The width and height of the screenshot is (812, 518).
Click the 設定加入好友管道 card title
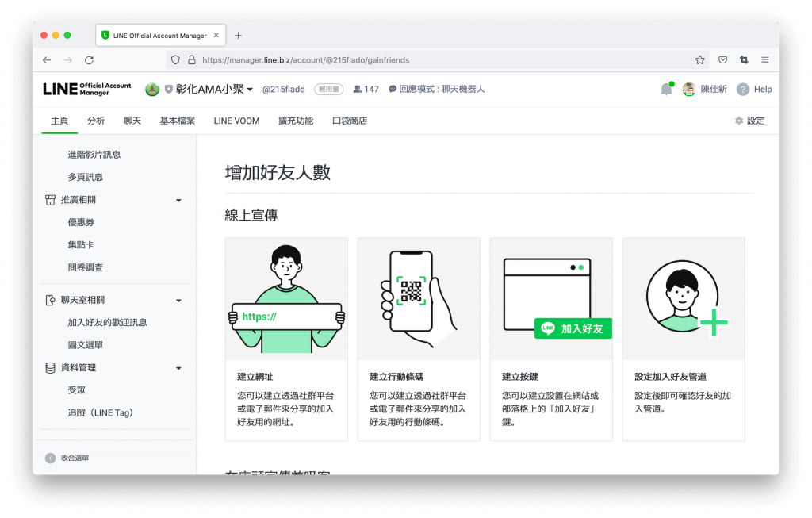[x=671, y=377]
